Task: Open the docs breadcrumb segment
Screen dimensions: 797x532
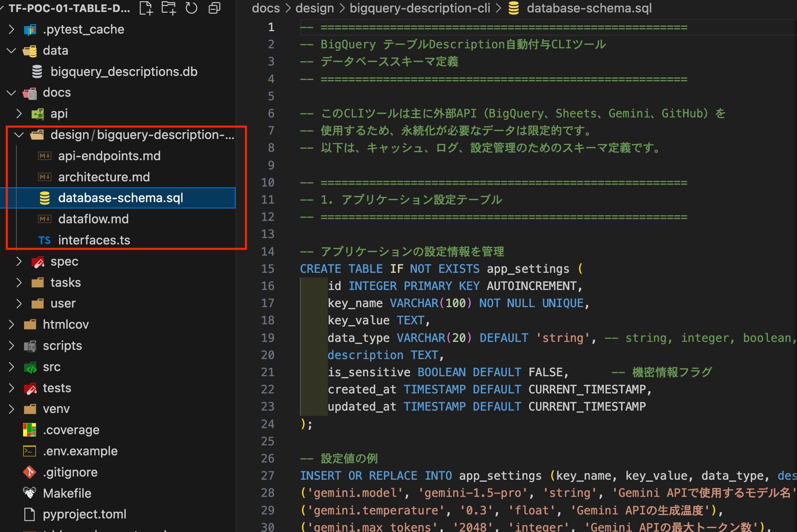Action: tap(266, 8)
